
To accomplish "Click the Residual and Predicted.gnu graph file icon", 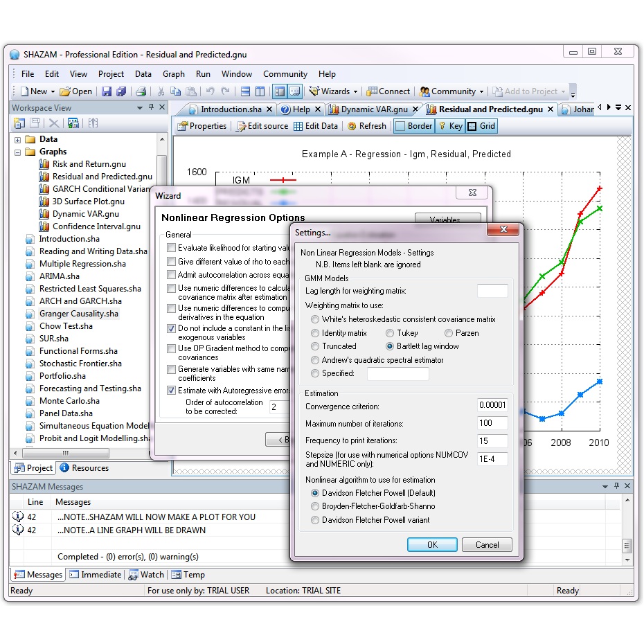I will pyautogui.click(x=44, y=177).
